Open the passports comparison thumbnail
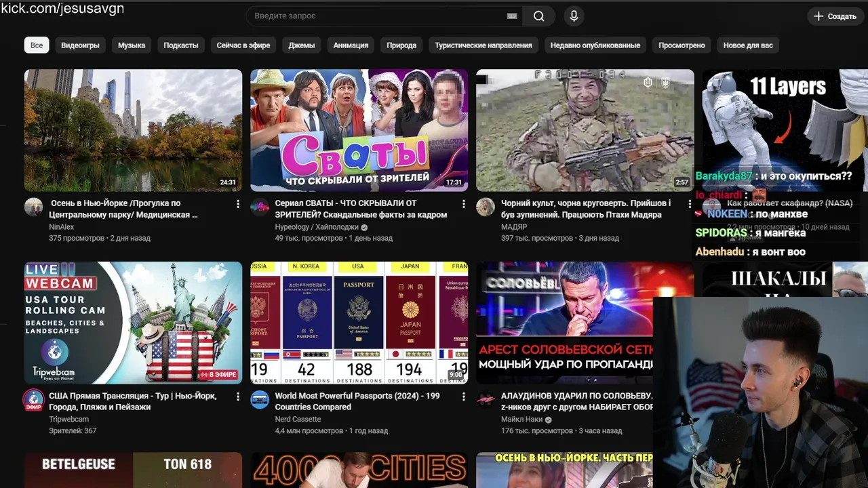This screenshot has width=868, height=488. coord(359,323)
